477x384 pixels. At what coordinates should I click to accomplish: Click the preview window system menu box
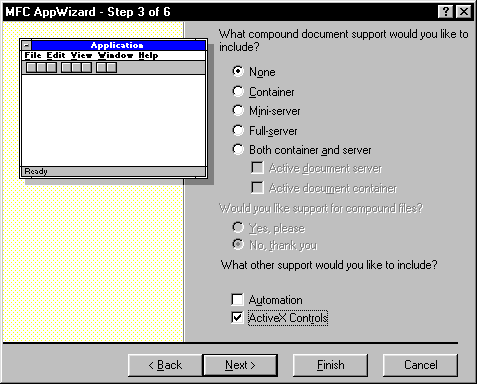(26, 45)
